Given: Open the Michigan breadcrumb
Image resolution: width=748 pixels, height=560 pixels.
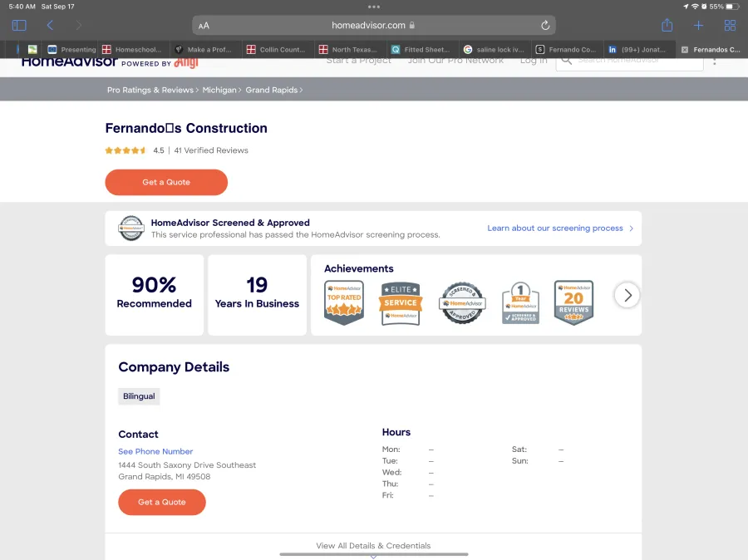Looking at the screenshot, I should [219, 90].
